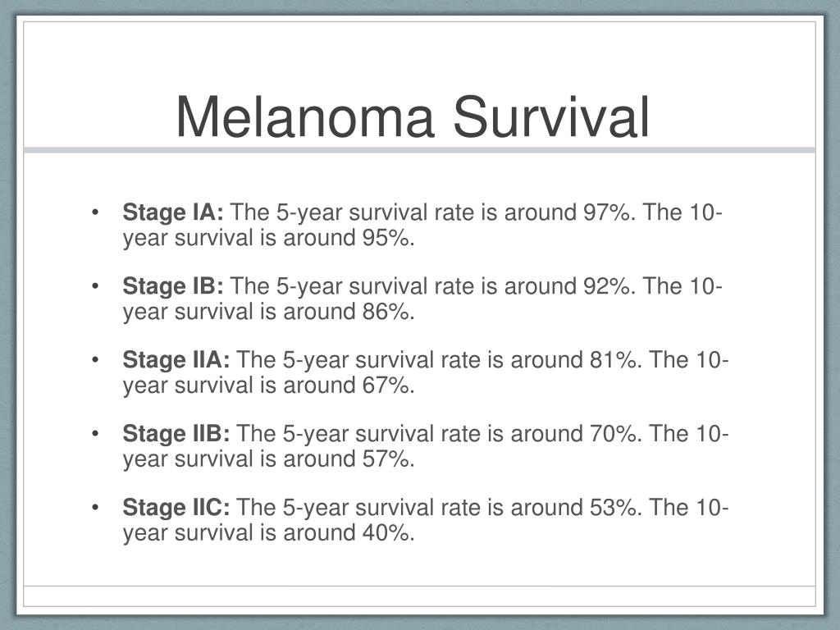Click the bullet point before Stage IIA
Screen dimensions: 840x630
(x=95, y=359)
